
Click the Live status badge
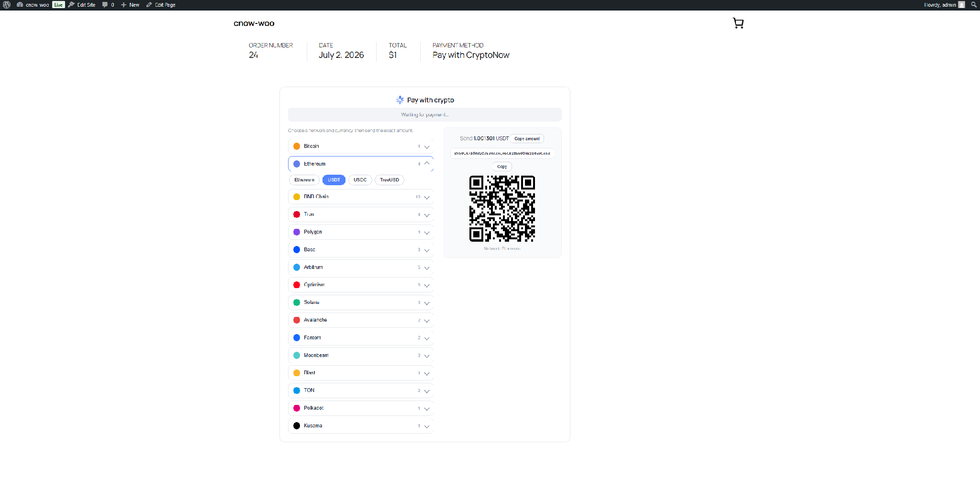[58, 5]
